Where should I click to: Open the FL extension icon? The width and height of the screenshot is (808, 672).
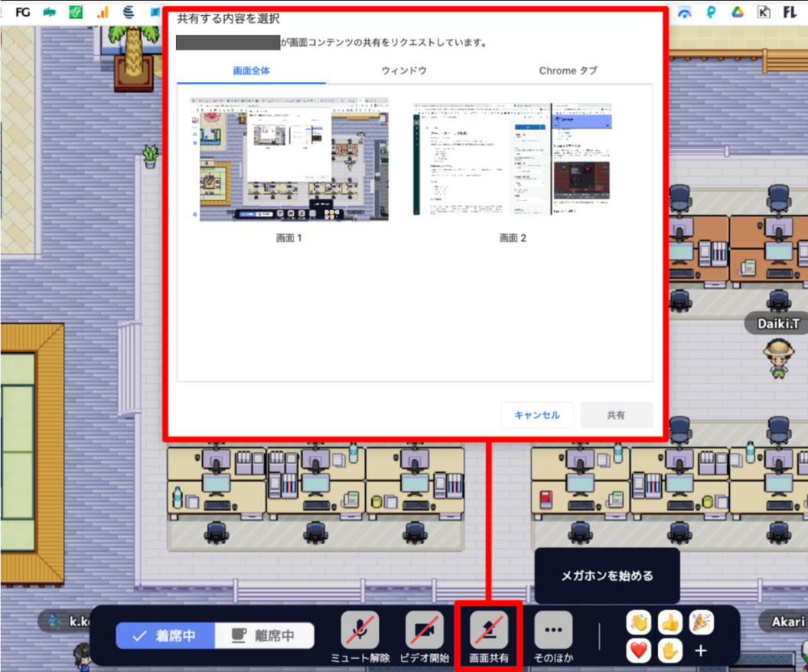click(790, 11)
